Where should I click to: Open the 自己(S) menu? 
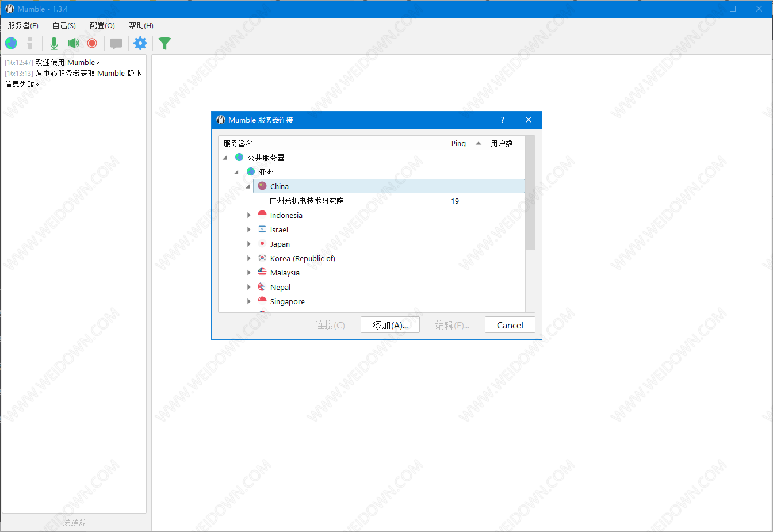(x=64, y=25)
